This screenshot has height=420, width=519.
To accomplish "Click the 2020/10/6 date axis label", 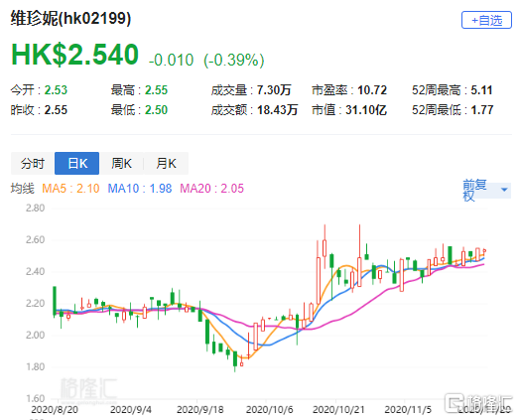I will coord(269,410).
